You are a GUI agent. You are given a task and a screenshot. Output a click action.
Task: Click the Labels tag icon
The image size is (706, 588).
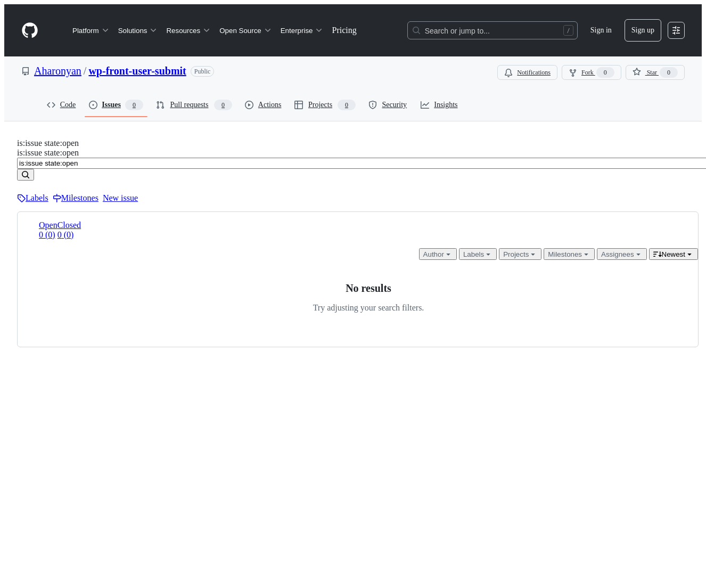point(21,198)
